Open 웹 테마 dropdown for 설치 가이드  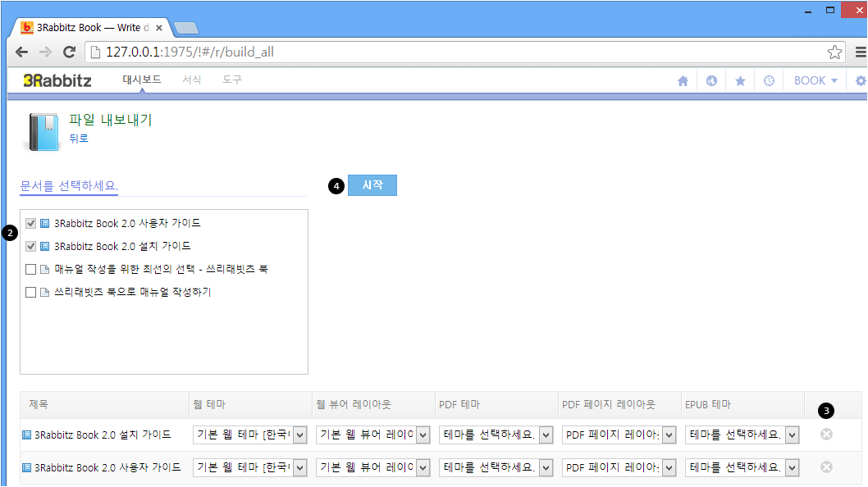[249, 435]
